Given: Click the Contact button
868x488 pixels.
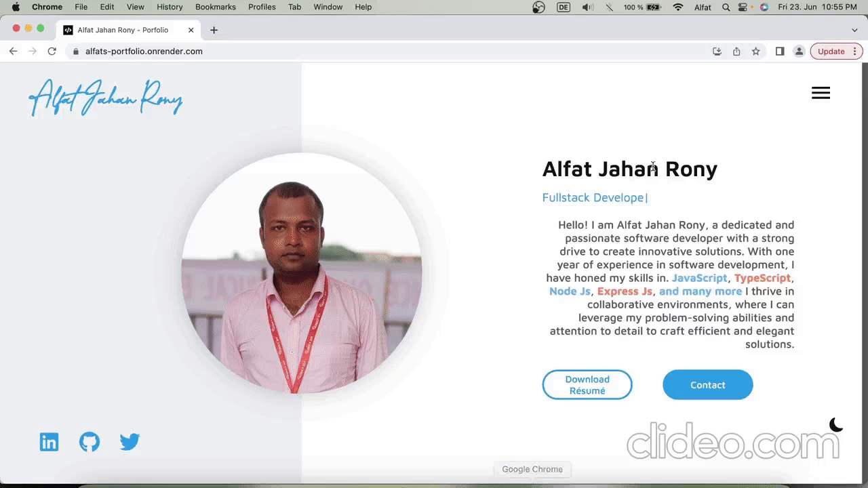Looking at the screenshot, I should tap(707, 385).
